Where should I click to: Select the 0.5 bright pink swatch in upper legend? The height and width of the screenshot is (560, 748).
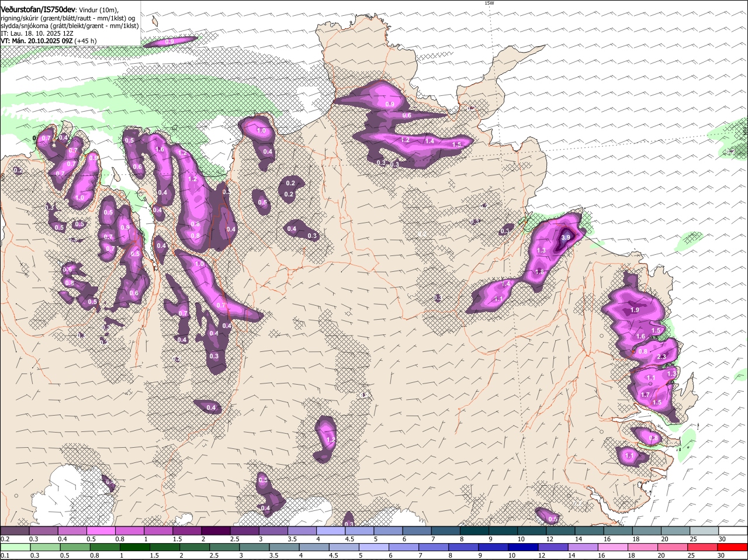pyautogui.click(x=101, y=531)
